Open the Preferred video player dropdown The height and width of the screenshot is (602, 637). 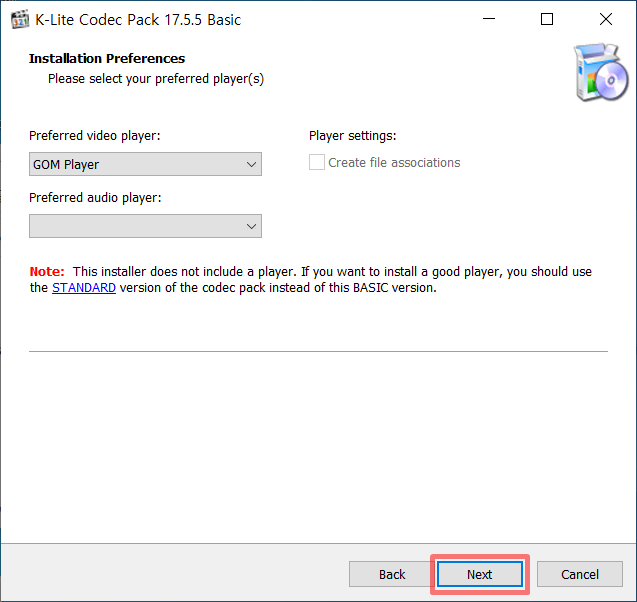(x=145, y=164)
